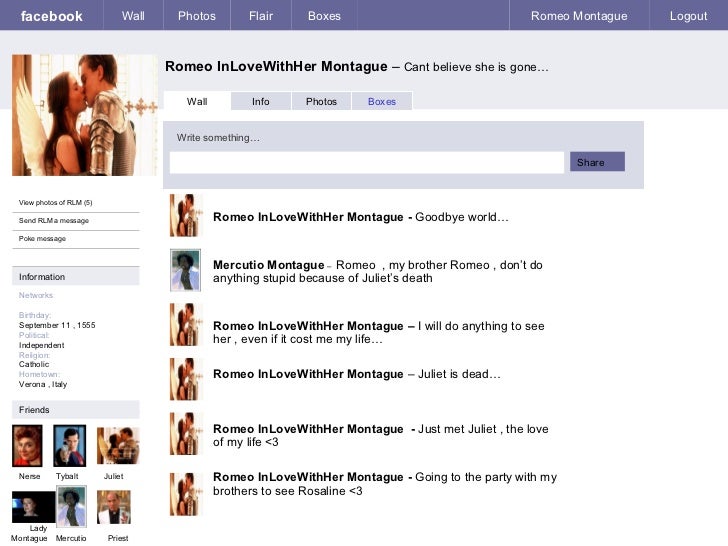Click the Write something text field
The image size is (728, 546).
[367, 162]
